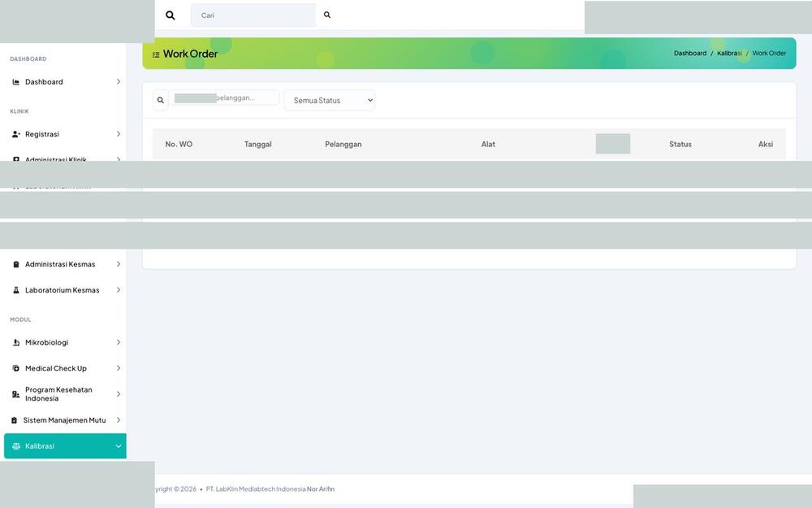812x508 pixels.
Task: Expand the Program Kesehatan Indonesia chevron
Action: [x=118, y=394]
